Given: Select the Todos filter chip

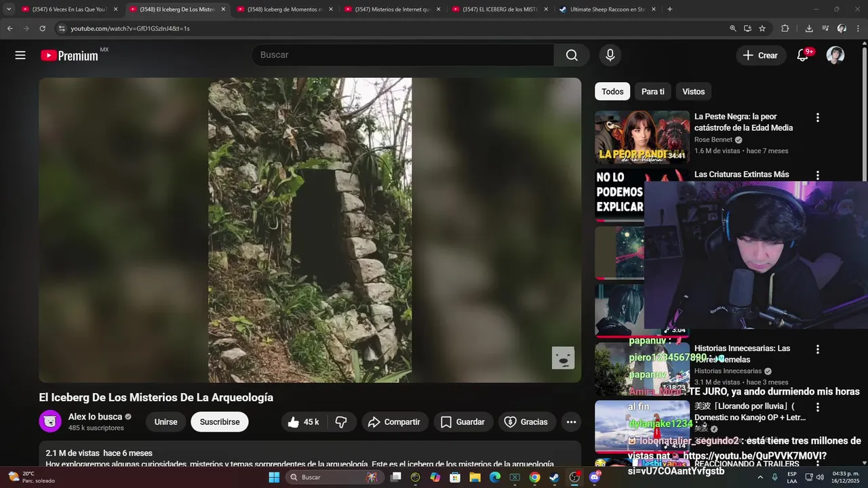Looking at the screenshot, I should point(612,91).
